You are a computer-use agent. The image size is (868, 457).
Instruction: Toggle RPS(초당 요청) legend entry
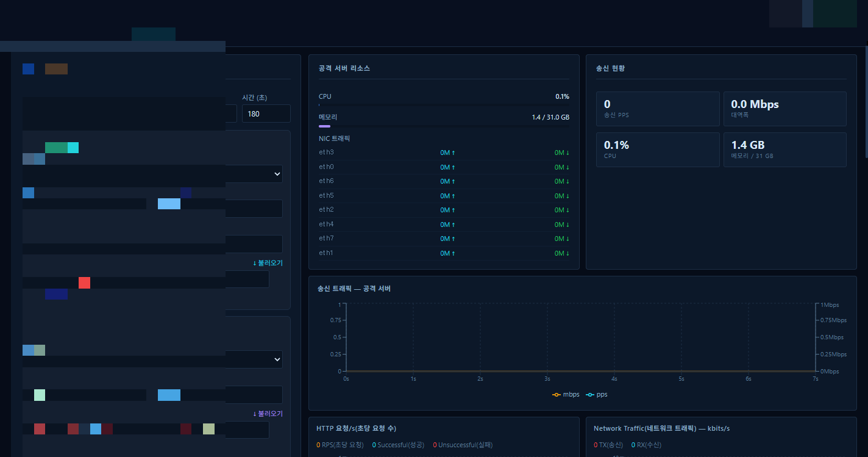340,445
